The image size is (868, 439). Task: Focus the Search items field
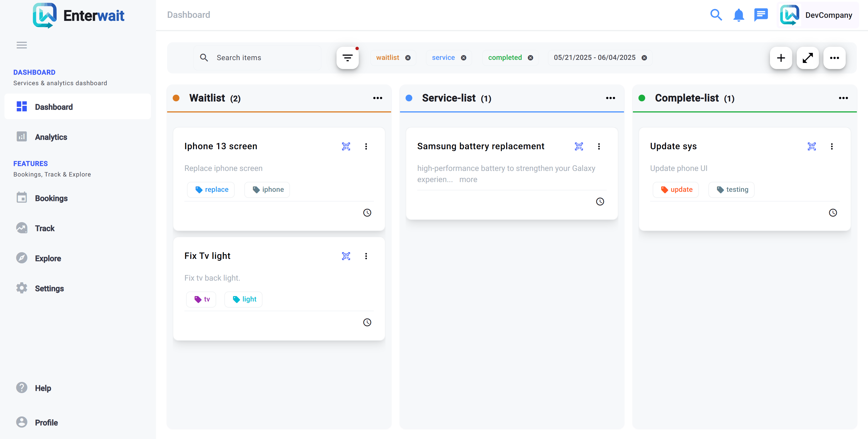tap(263, 58)
